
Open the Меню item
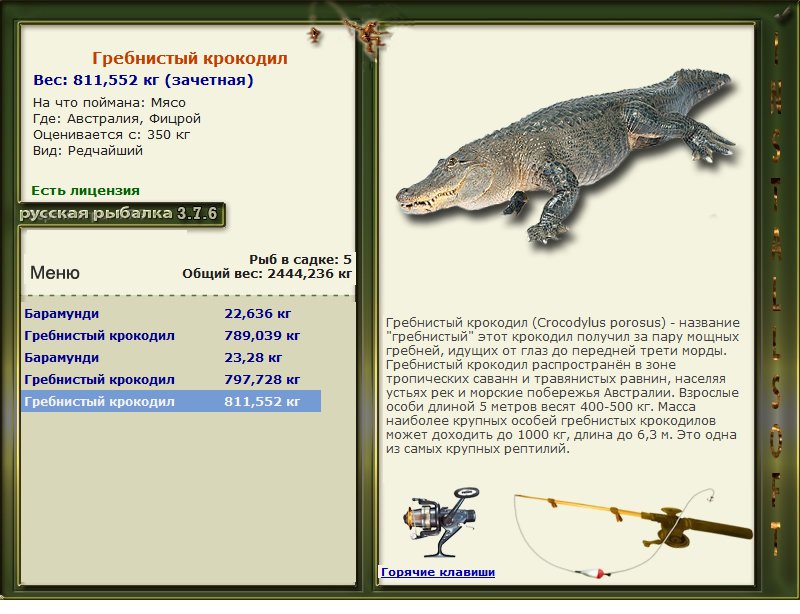[x=55, y=273]
